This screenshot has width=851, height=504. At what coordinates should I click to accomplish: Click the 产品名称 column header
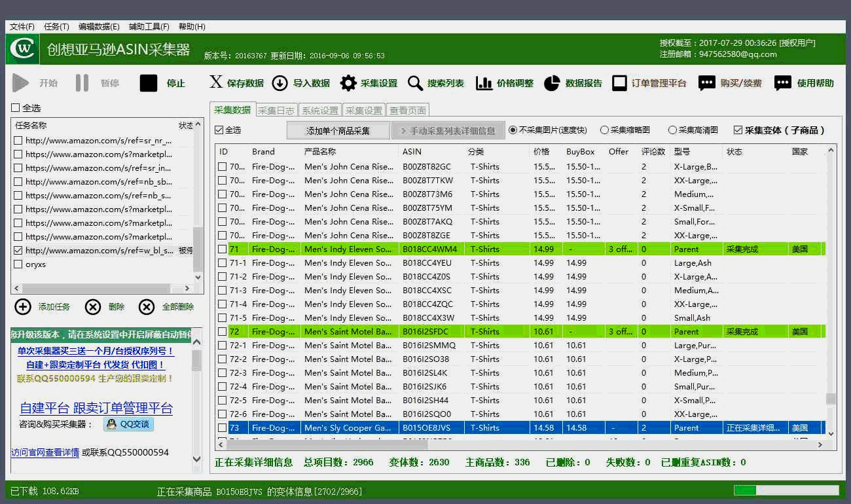(x=350, y=152)
